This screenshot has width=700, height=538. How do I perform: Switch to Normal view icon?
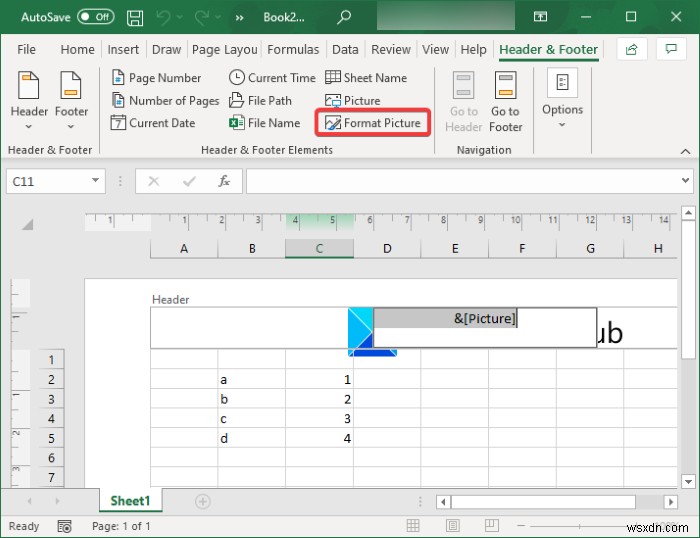(x=413, y=525)
